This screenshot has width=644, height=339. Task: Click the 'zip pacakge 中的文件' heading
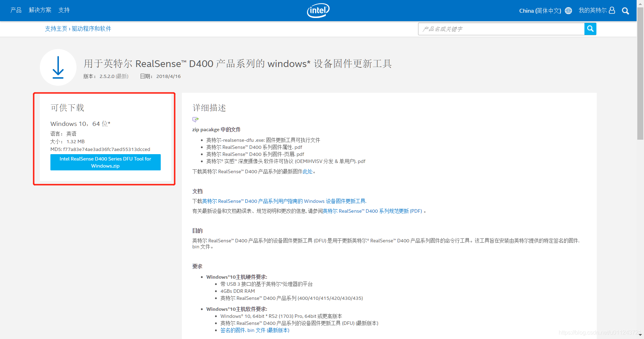coord(216,129)
